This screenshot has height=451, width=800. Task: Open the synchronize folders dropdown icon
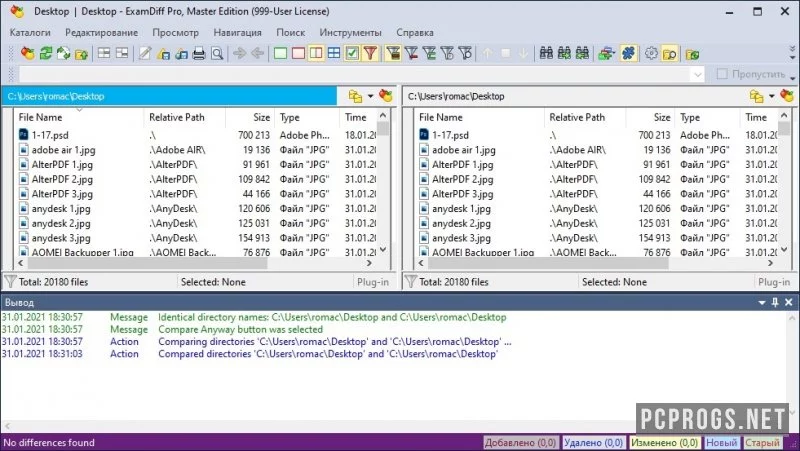click(x=606, y=53)
